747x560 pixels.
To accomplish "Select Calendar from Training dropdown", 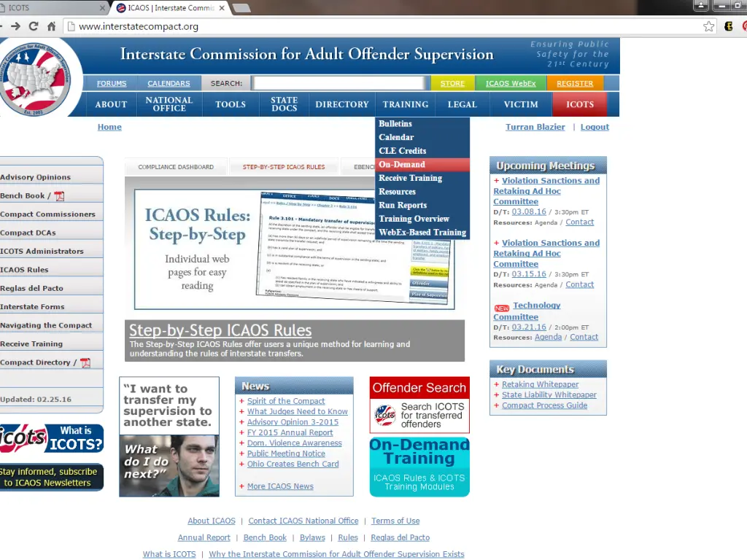I will pyautogui.click(x=422, y=137).
